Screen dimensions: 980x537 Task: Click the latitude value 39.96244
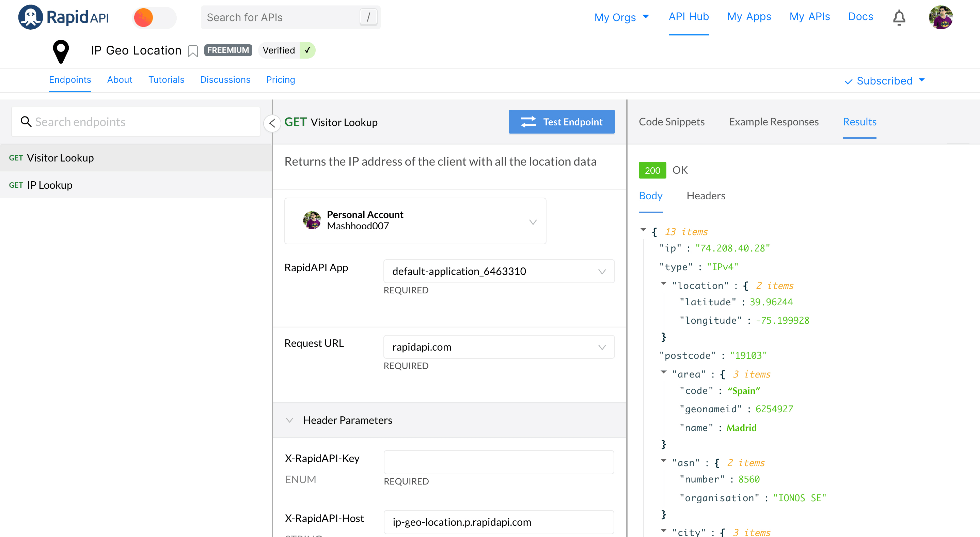pyautogui.click(x=771, y=302)
